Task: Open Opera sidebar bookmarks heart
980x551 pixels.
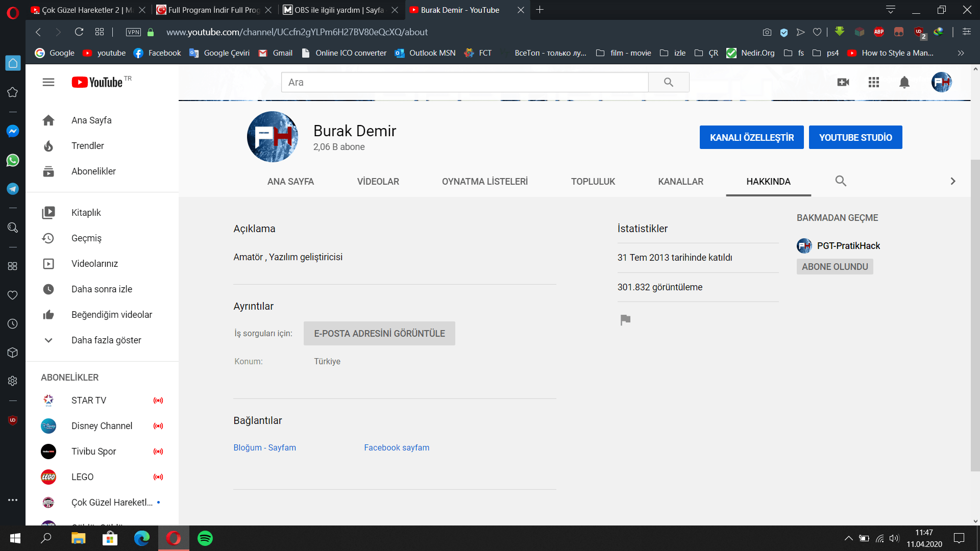Action: [x=13, y=295]
